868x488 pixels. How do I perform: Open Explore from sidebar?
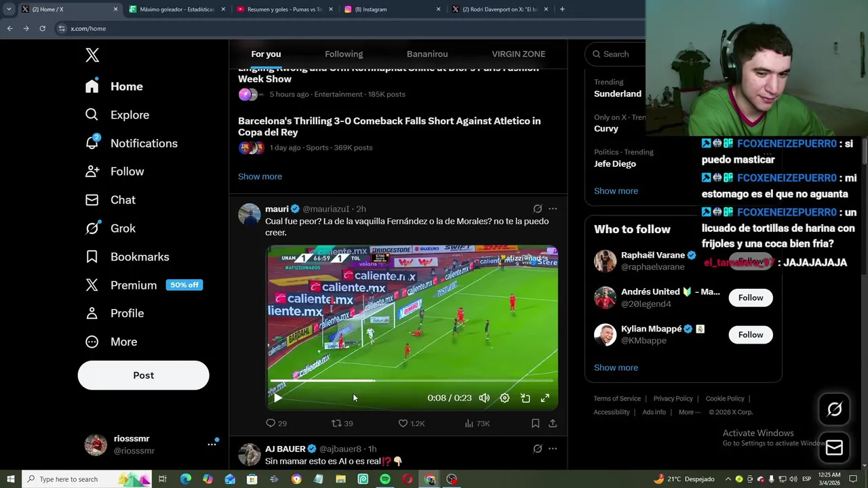point(117,115)
